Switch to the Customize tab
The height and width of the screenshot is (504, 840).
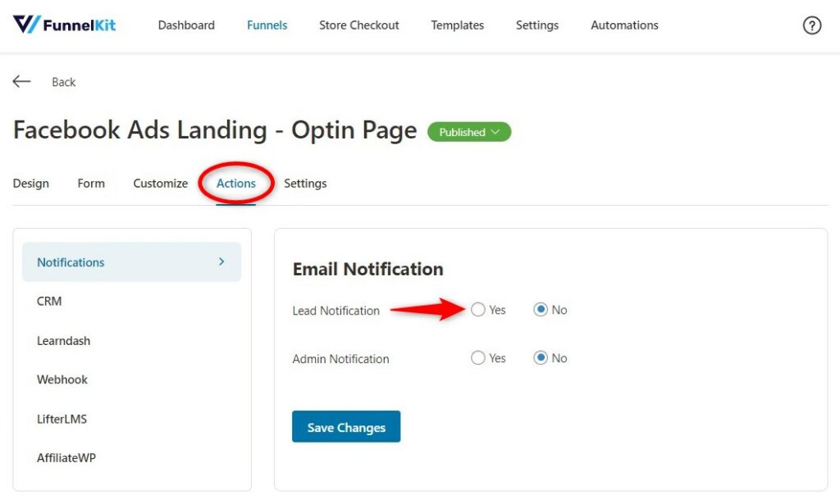[161, 184]
